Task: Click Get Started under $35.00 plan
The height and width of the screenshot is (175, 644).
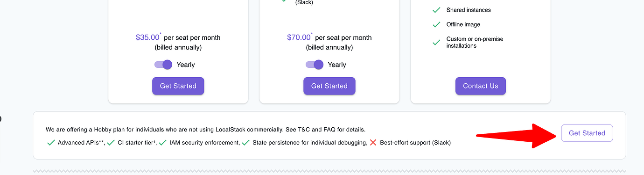Action: [178, 86]
